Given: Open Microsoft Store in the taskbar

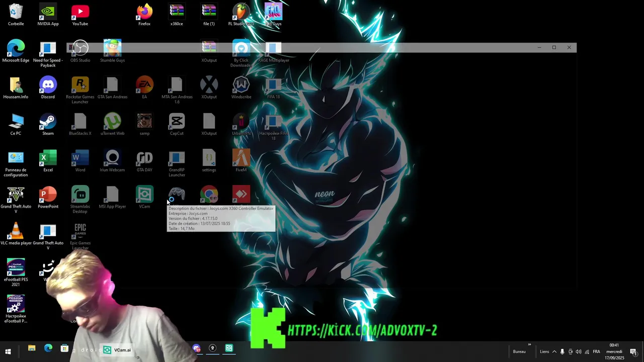Looking at the screenshot, I should click(x=64, y=348).
